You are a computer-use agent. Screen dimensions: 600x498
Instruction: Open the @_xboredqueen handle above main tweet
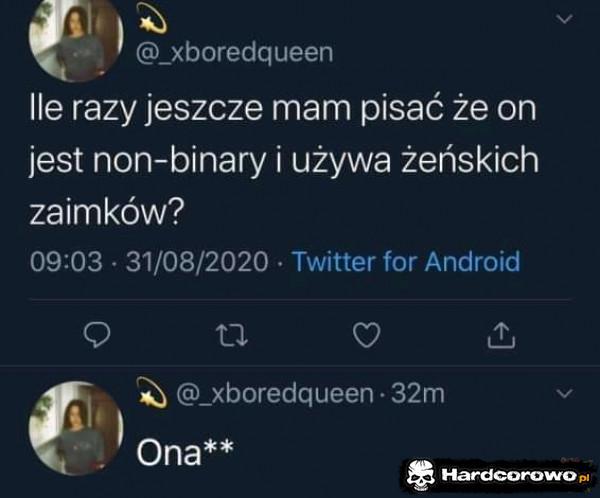[235, 52]
